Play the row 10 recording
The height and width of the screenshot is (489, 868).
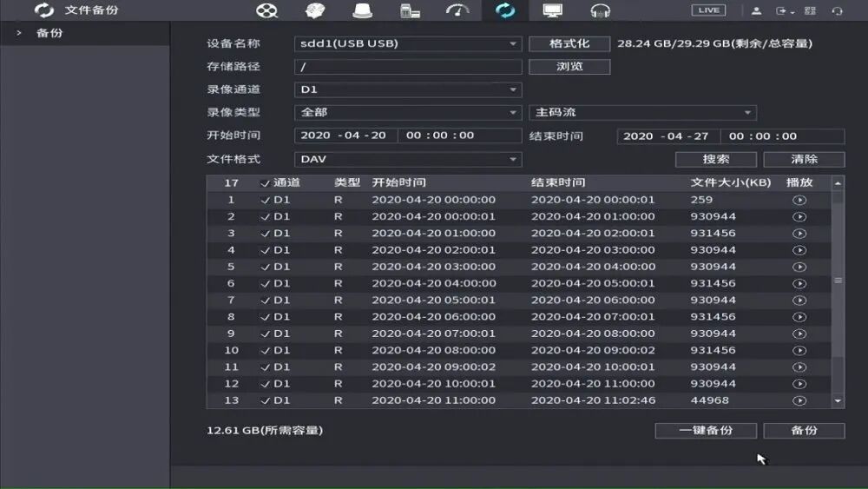coord(799,351)
